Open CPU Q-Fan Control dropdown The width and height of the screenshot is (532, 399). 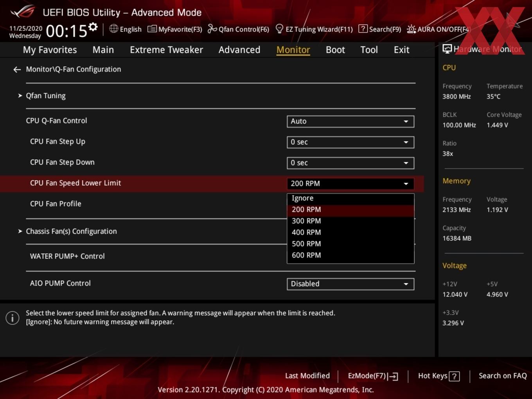coord(350,121)
